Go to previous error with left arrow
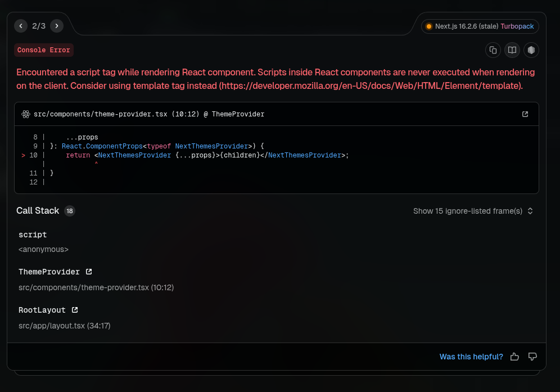The width and height of the screenshot is (560, 392). [21, 26]
